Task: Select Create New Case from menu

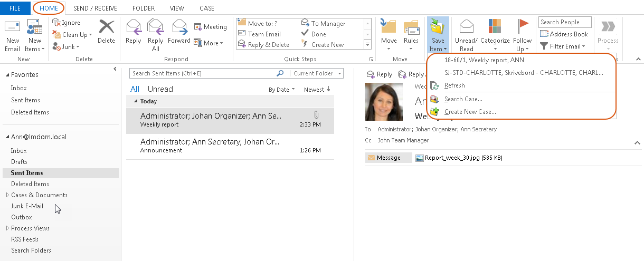Action: point(470,112)
